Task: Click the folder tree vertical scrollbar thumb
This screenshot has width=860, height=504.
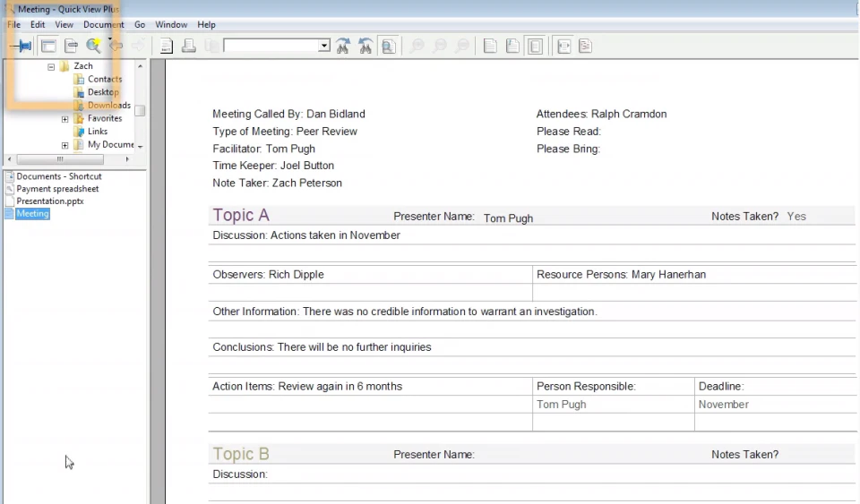Action: (141, 111)
